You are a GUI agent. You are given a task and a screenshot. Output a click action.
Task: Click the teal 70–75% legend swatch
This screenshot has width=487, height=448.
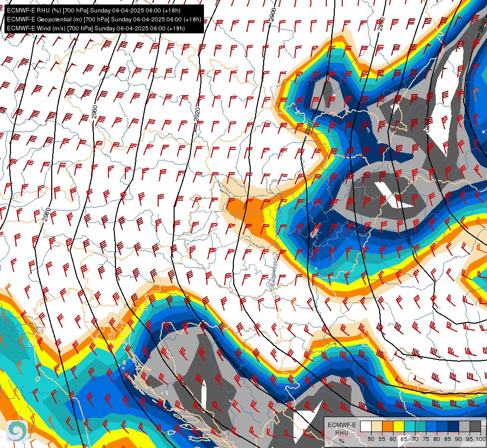tap(420, 426)
